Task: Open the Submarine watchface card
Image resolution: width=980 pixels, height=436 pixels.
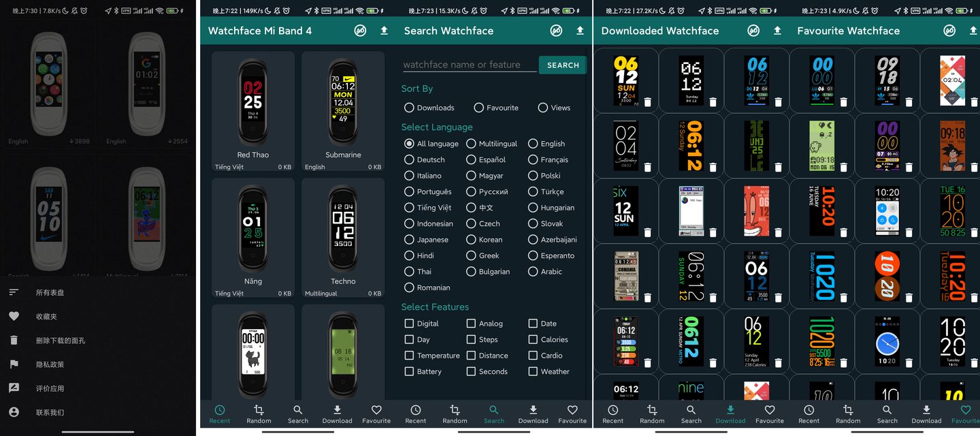Action: [343, 112]
